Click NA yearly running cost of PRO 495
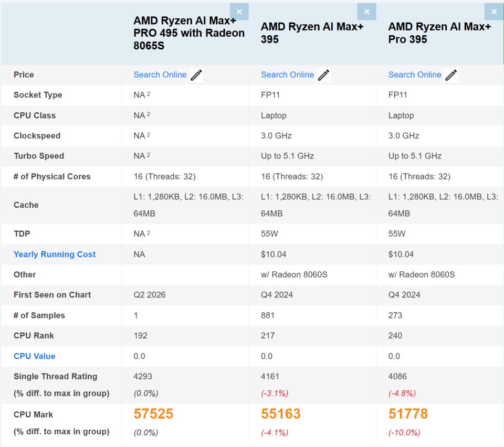 pyautogui.click(x=139, y=254)
